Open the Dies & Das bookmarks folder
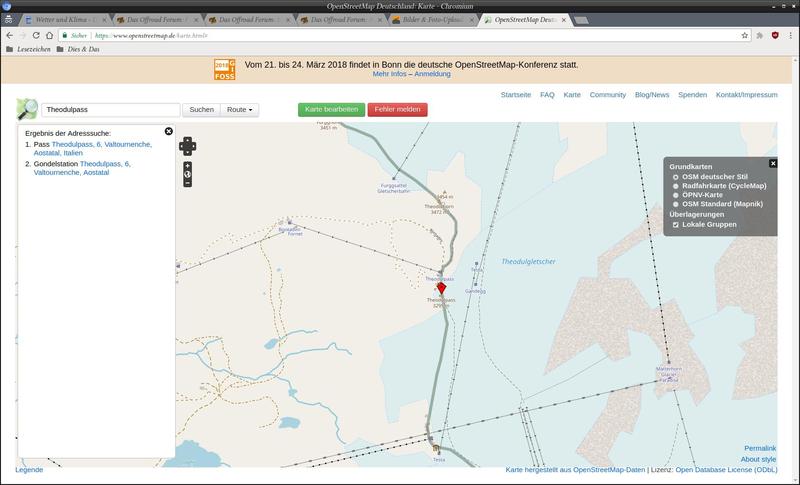Screen dimensions: 800x485 tap(78, 49)
